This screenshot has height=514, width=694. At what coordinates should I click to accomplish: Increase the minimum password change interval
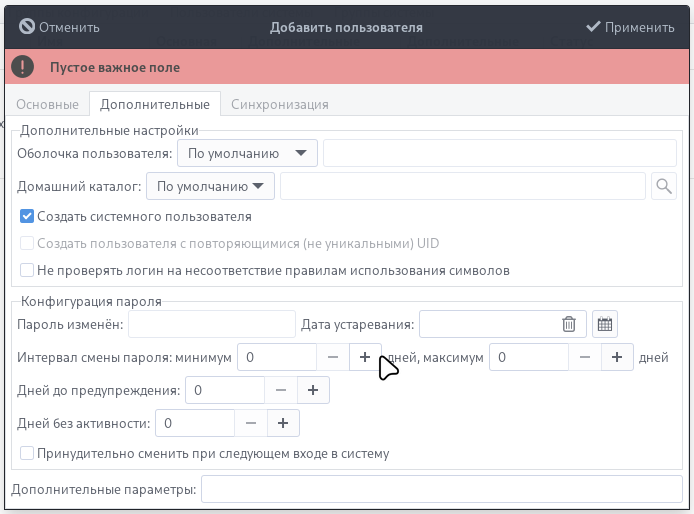pyautogui.click(x=364, y=357)
